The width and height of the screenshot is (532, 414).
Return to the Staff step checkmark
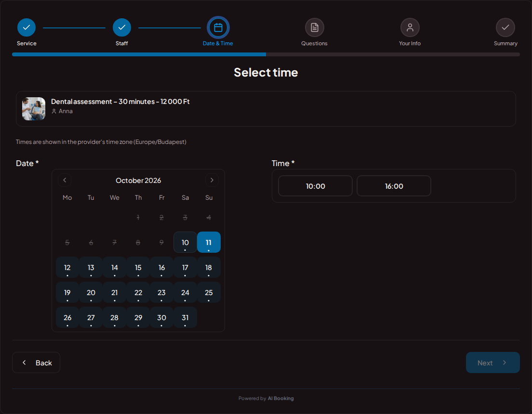pyautogui.click(x=122, y=27)
